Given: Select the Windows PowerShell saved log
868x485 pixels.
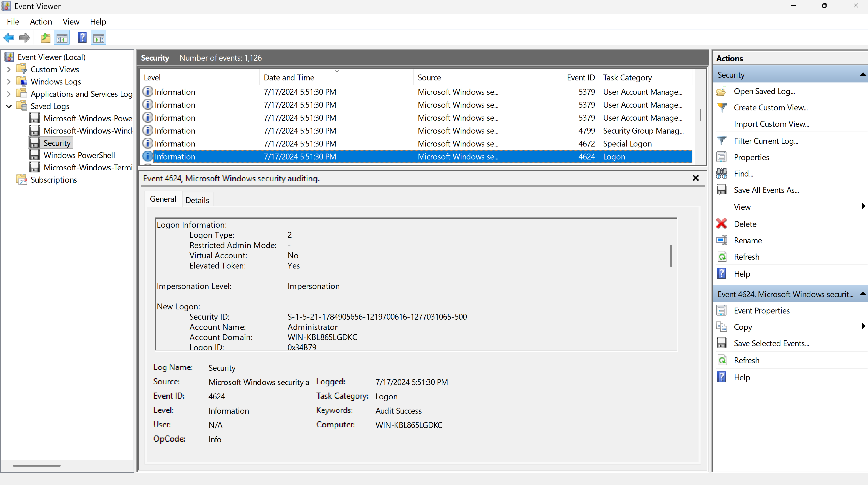Looking at the screenshot, I should (79, 155).
